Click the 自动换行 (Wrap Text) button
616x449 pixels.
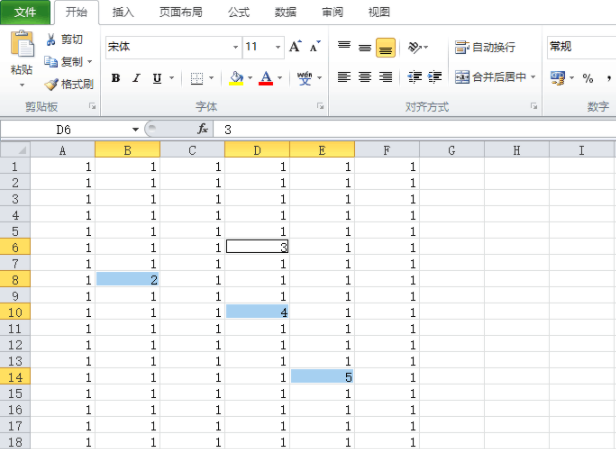pos(485,47)
